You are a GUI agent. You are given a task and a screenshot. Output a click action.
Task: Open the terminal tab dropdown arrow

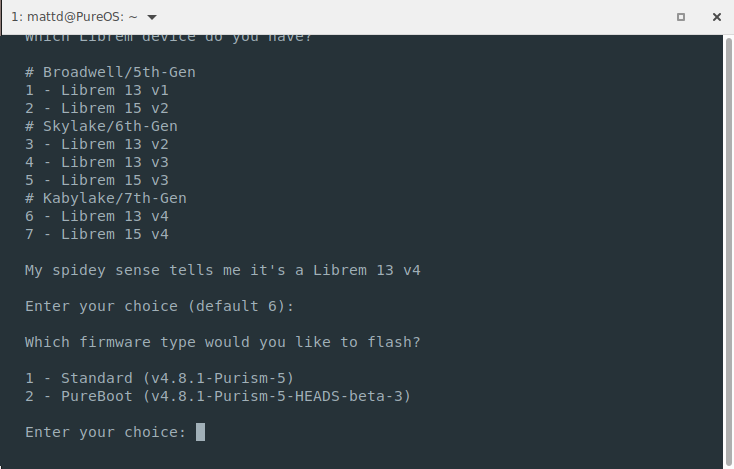pos(152,17)
